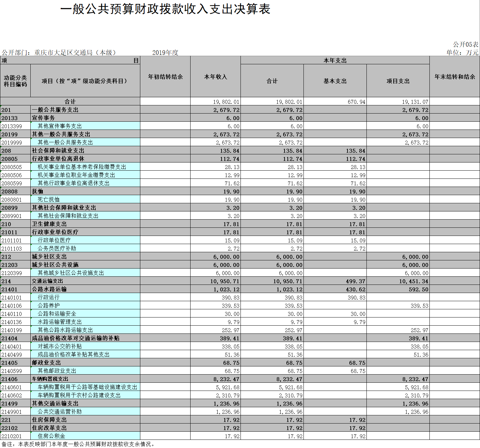
Task: Click 公务员医疗补助 cell
Action: [x=85, y=248]
